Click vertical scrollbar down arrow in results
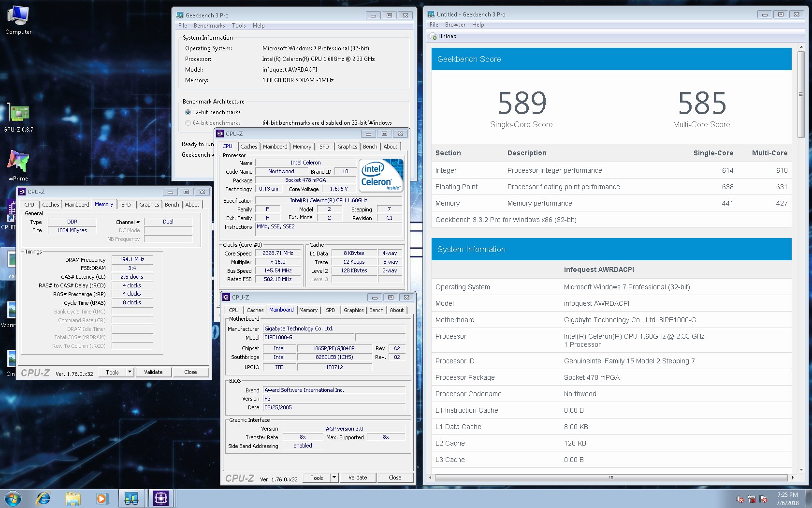The width and height of the screenshot is (812, 508). (x=801, y=469)
